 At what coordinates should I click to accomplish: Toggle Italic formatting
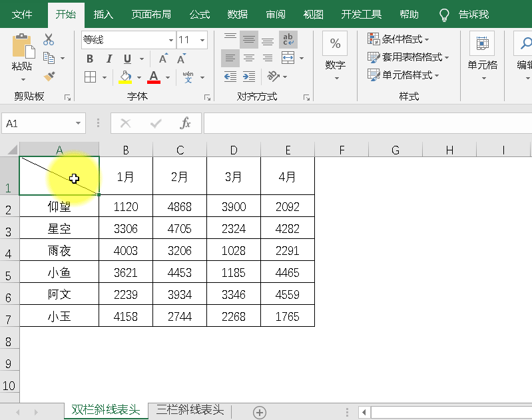[109, 59]
